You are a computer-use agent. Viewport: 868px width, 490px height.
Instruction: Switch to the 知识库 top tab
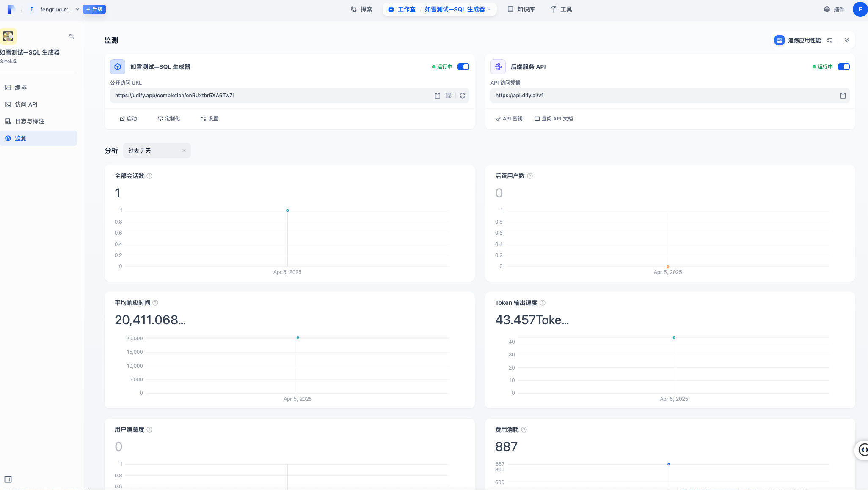[x=521, y=9]
